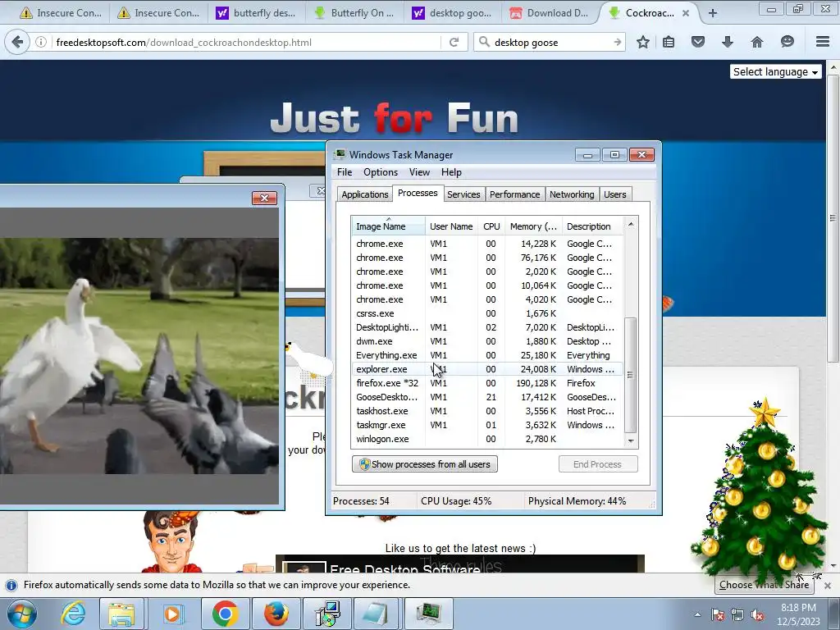Dismiss the Firefox data notification bar

click(x=827, y=585)
